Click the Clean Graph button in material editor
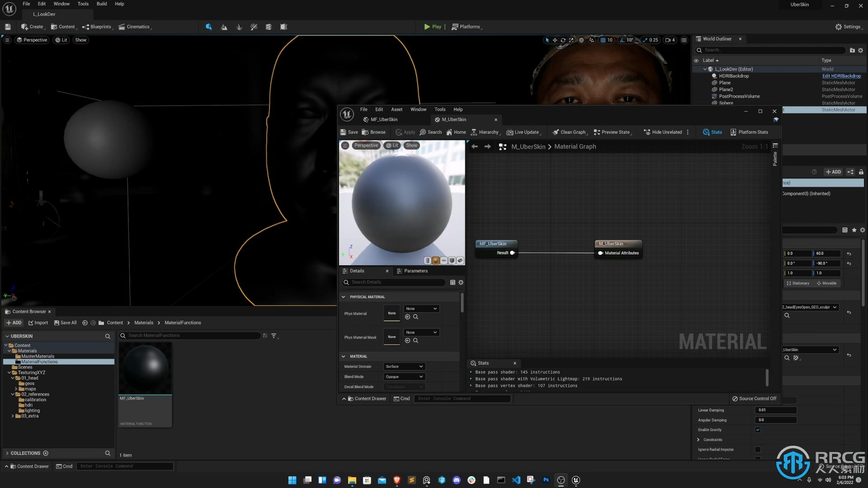This screenshot has height=488, width=868. [569, 131]
